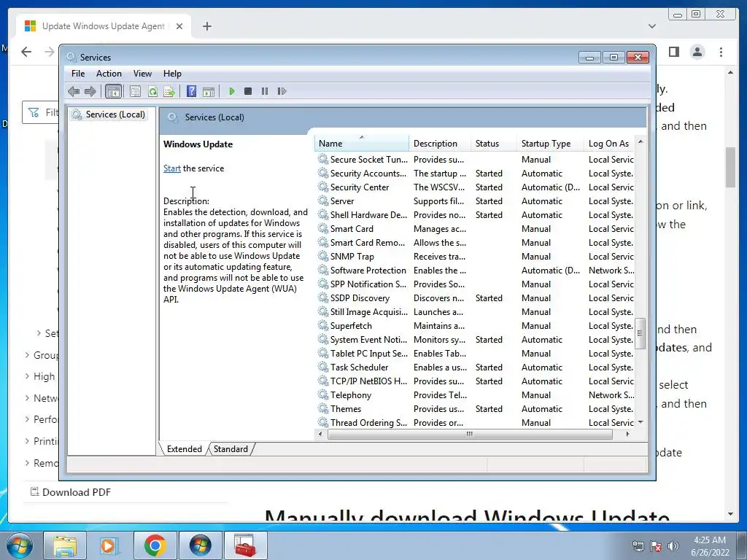Viewport: 747px width, 560px height.
Task: Click the Refresh toolbar icon in Services
Action: coord(152,91)
